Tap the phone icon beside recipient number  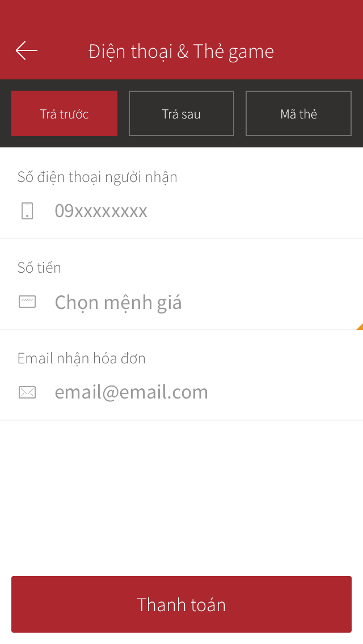[x=27, y=211]
